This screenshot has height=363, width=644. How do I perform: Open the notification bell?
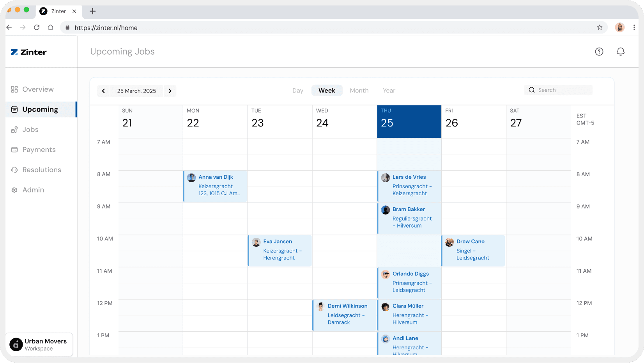point(621,51)
